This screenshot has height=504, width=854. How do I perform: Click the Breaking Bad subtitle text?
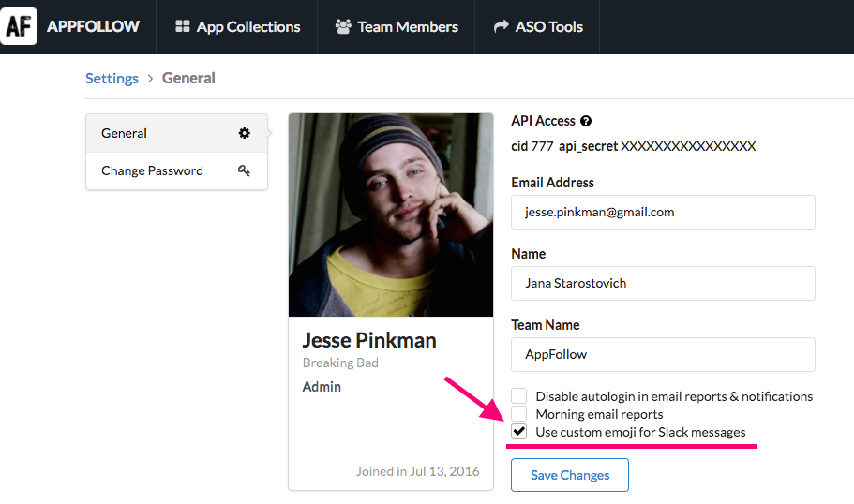coord(340,363)
